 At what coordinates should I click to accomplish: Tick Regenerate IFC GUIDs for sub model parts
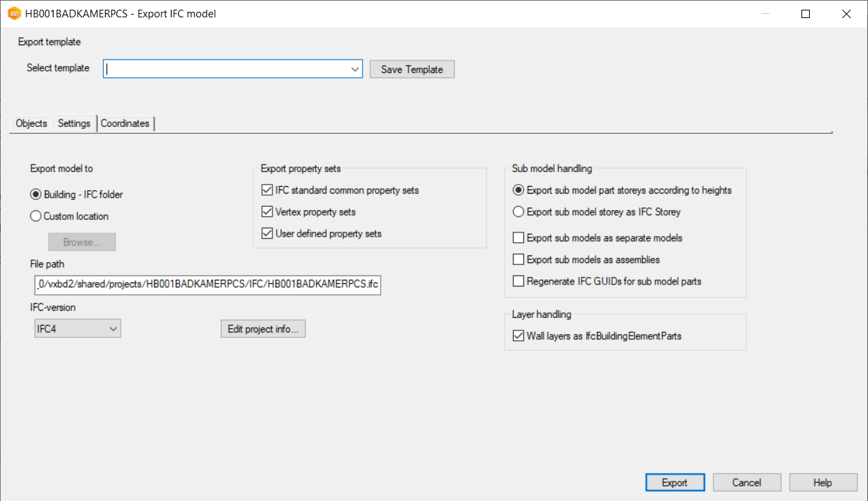tap(518, 282)
